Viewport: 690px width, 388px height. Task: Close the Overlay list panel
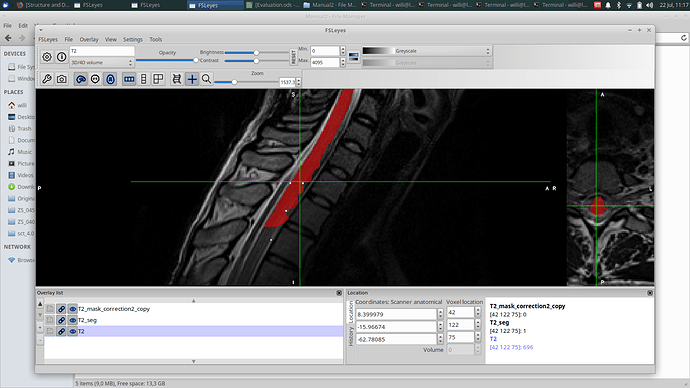339,293
